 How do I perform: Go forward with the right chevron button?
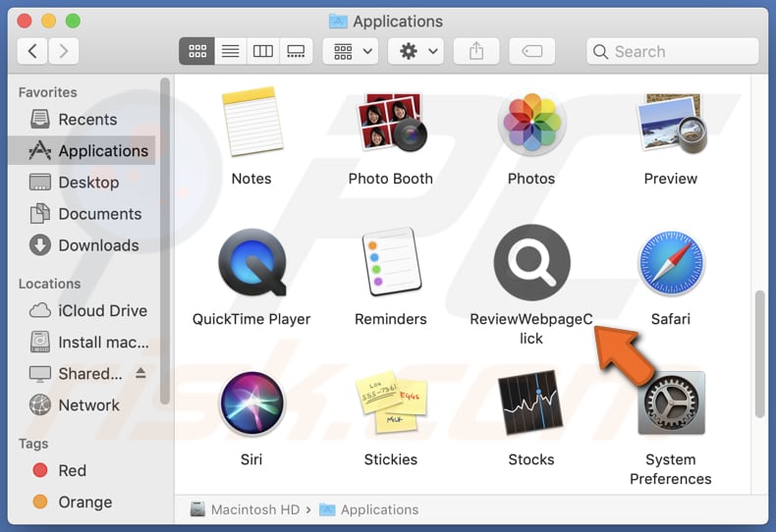click(63, 51)
